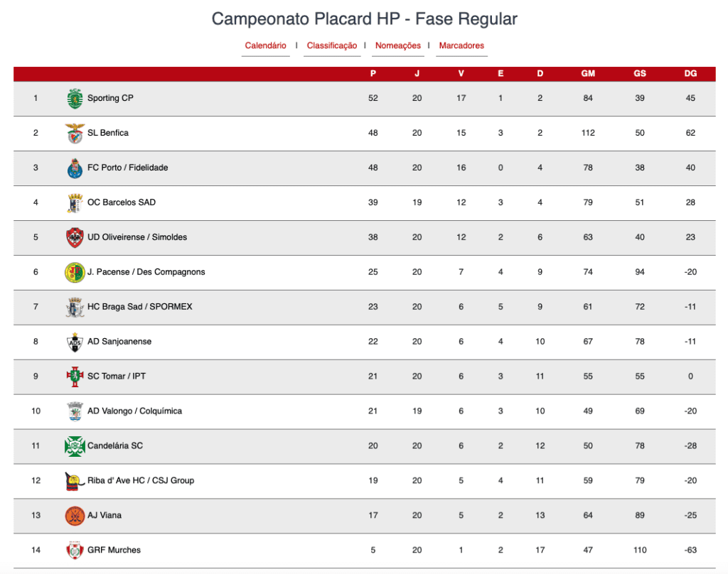Select the AD Valongo / Colquímica team name

point(134,411)
